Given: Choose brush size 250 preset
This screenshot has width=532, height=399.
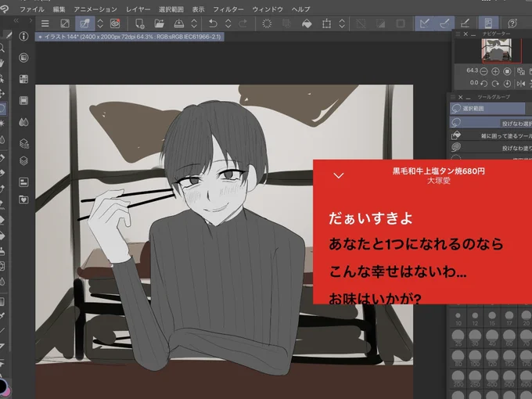Looking at the screenshot, I should click(475, 379).
